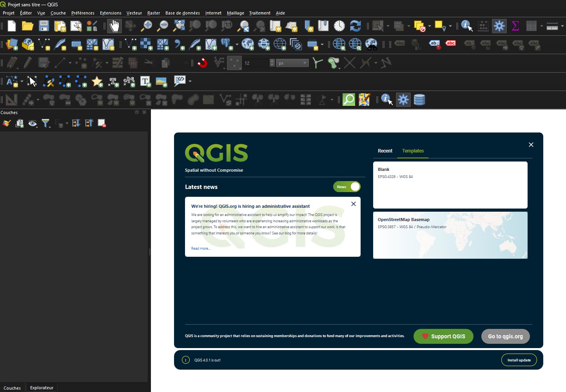Viewport: 566px width, 392px height.
Task: Click the Zoom Out magnifier
Action: click(162, 26)
